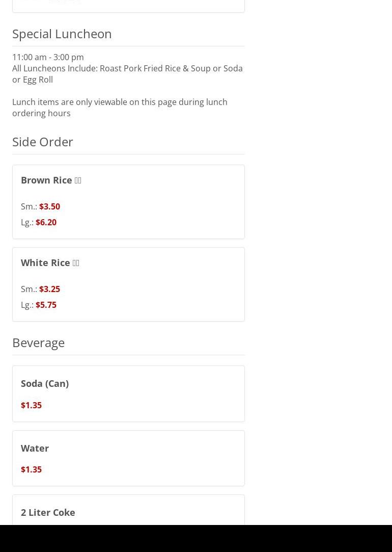Open the Soda (Can) item
This screenshot has height=552, width=392.
[x=45, y=383]
